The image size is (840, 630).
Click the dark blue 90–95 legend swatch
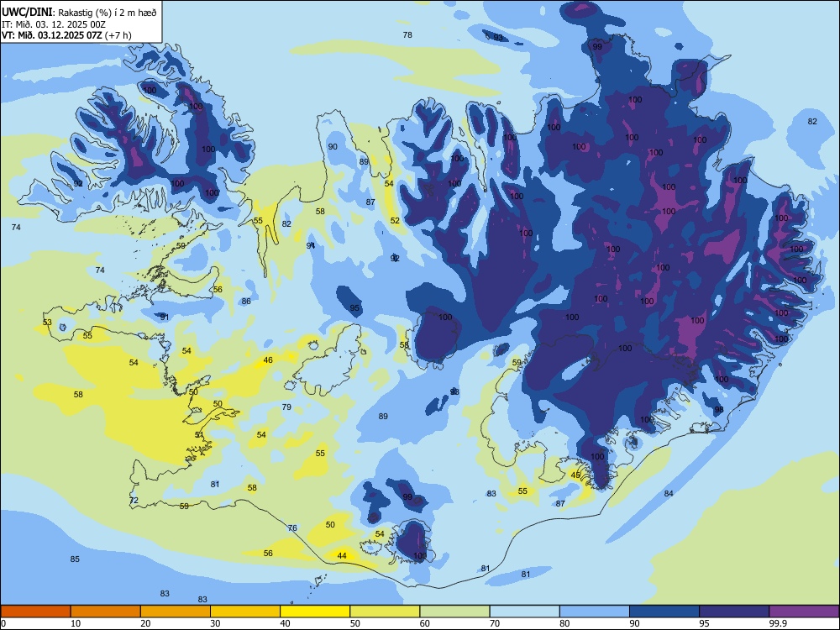click(664, 612)
